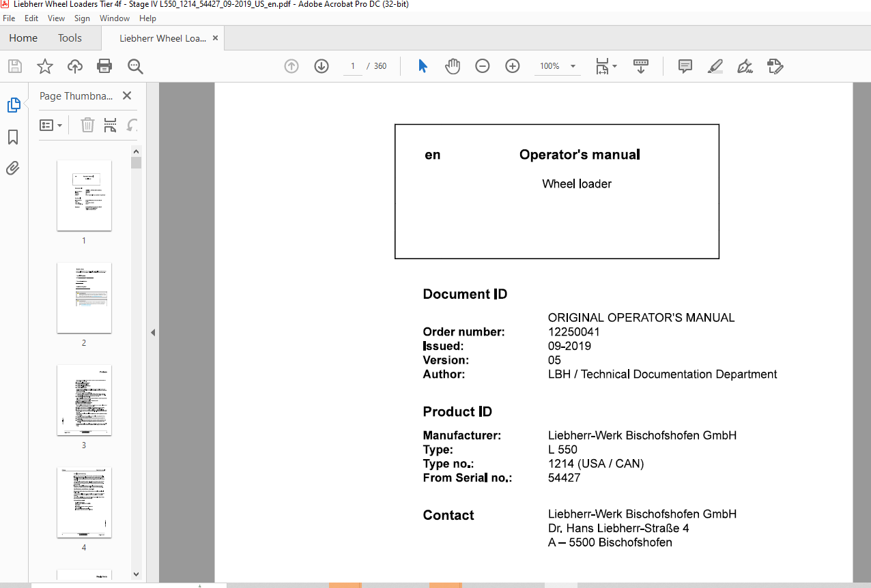
Task: Zoom out with minus icon
Action: 483,66
